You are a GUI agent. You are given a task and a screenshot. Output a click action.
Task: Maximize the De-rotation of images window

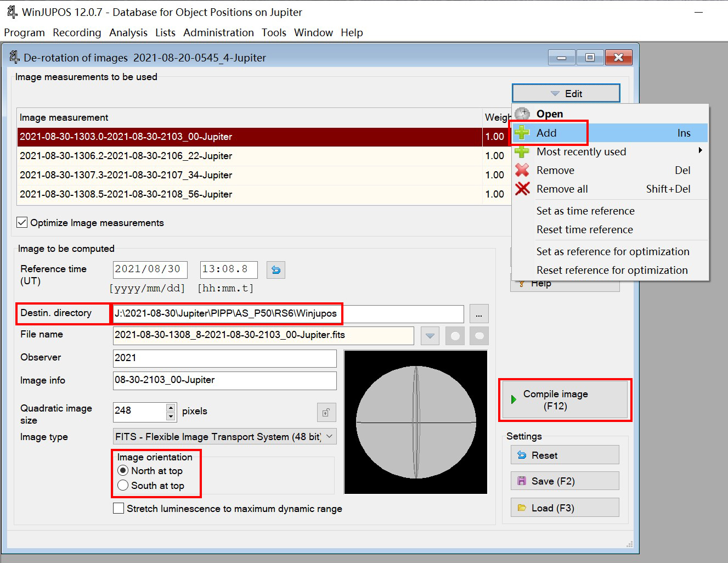(590, 57)
